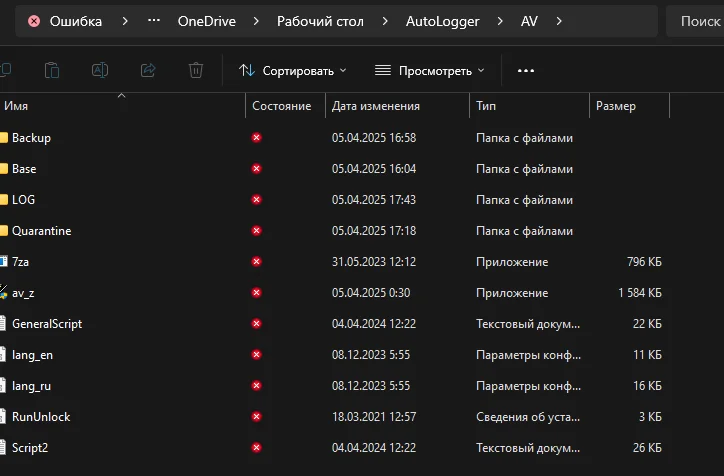
Task: Expand chevron after OneDrive breadcrumb
Action: point(256,21)
